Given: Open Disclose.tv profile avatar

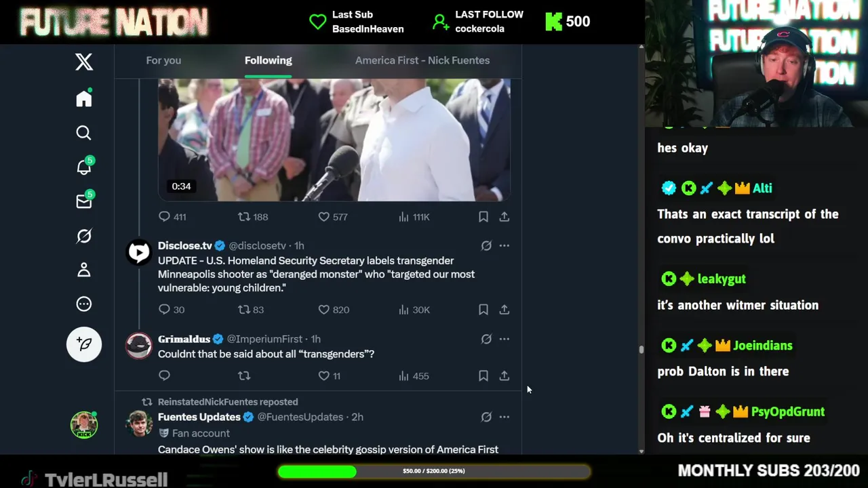Looking at the screenshot, I should (139, 252).
